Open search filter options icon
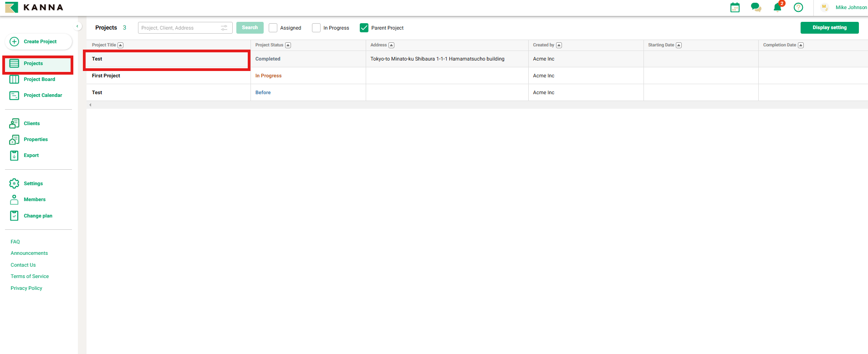868x354 pixels. (224, 28)
